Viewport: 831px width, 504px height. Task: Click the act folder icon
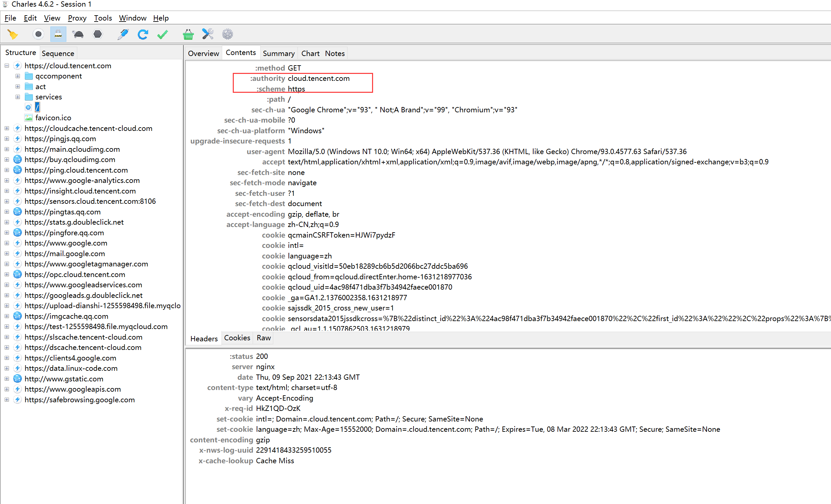(x=29, y=86)
